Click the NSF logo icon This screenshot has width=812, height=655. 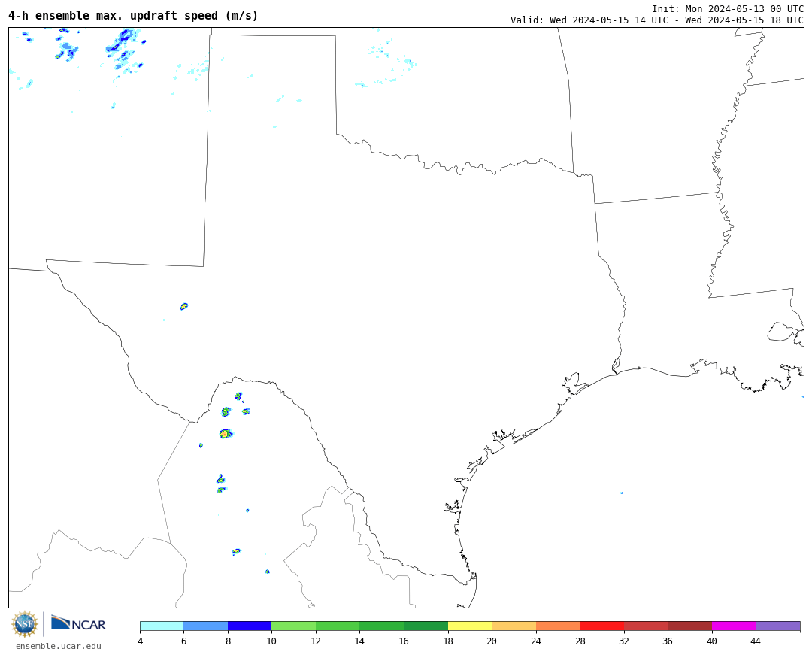[x=24, y=624]
